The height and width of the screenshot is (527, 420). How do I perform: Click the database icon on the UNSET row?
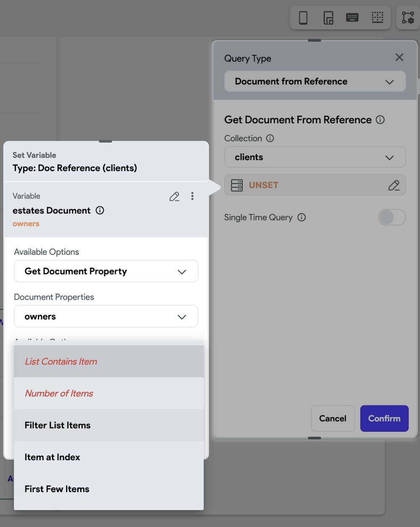point(236,185)
